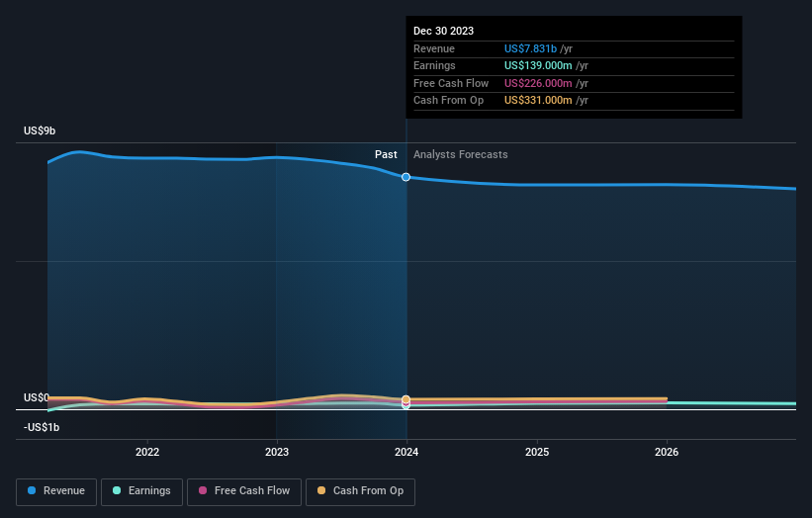The image size is (812, 518).
Task: Click the tooltip 'Free Cash Flow' row label
Action: pyautogui.click(x=451, y=83)
